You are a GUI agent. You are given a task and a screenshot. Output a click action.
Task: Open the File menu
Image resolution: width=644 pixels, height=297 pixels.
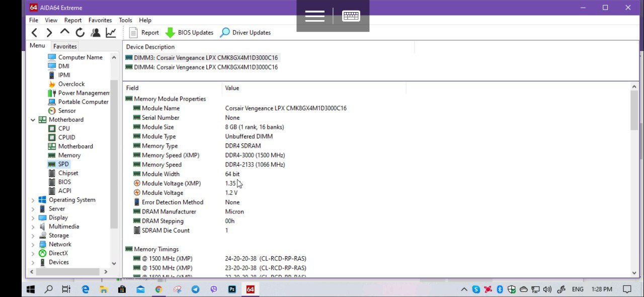(x=34, y=20)
